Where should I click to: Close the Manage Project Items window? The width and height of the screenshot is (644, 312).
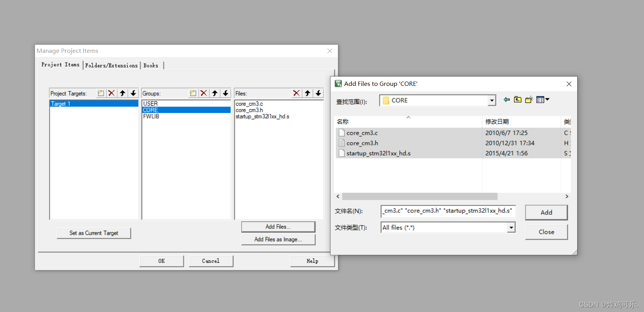330,51
